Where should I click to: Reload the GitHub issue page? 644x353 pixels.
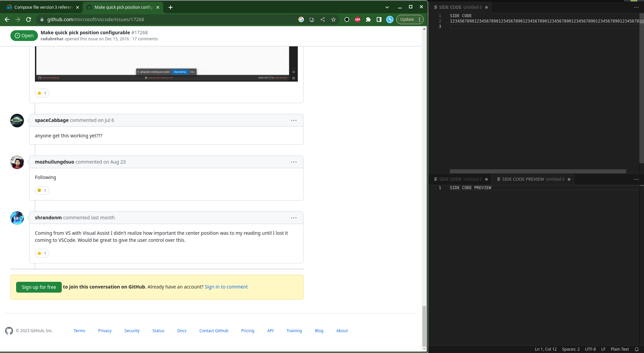point(29,19)
